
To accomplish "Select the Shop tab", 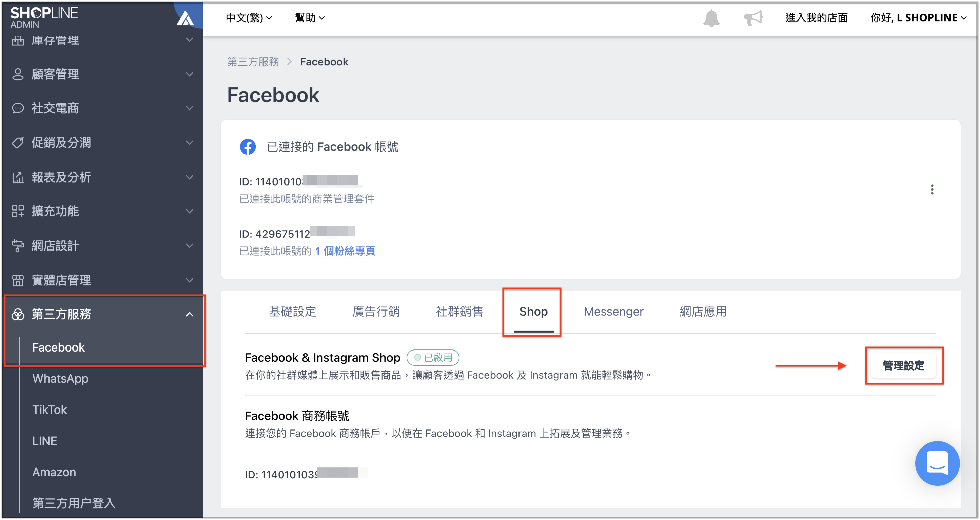I will coord(533,312).
